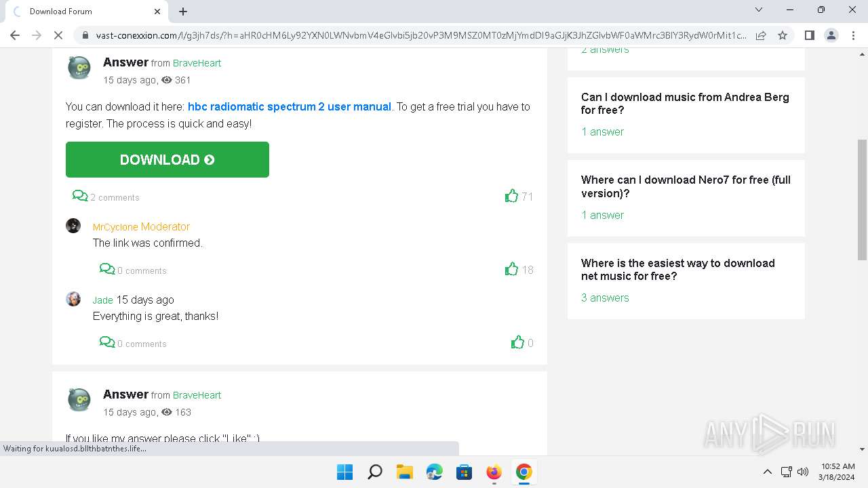The width and height of the screenshot is (868, 488).
Task: Click BraveHeart avatar of second answer
Action: point(79,400)
